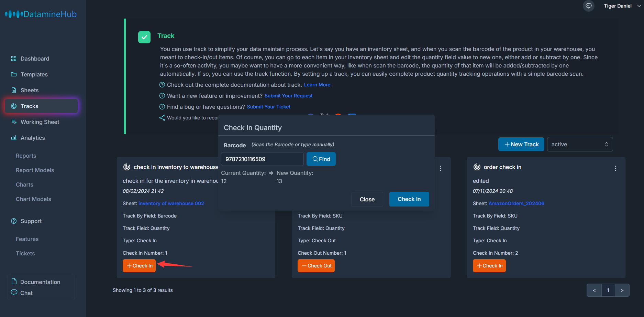
Task: Click the Working Sheet edit icon
Action: coord(14,122)
